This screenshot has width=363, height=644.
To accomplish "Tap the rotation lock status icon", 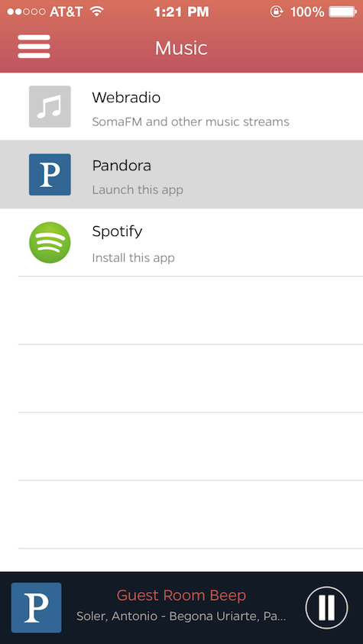I will click(x=277, y=12).
